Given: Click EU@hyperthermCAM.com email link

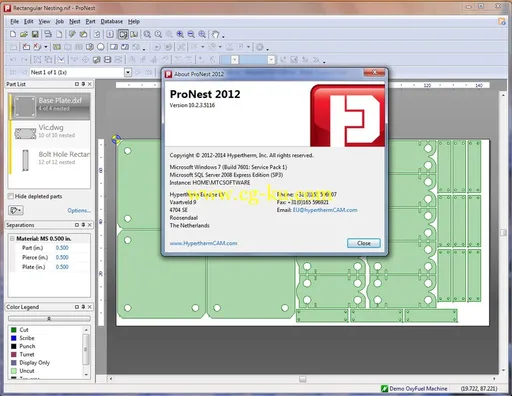Looking at the screenshot, I should tap(325, 210).
